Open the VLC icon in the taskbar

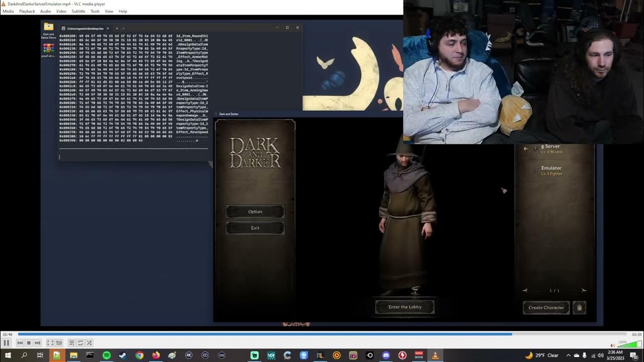tap(435, 355)
